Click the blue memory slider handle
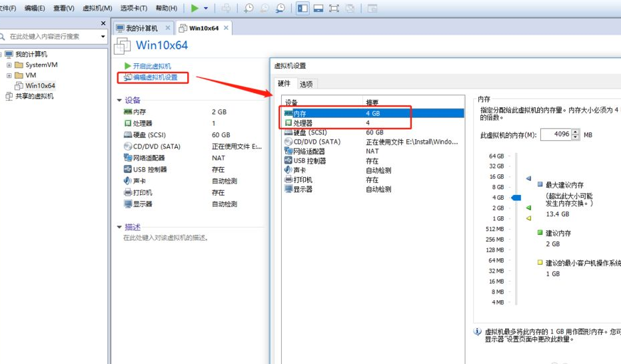Screen dimensions: 621x364 516,198
